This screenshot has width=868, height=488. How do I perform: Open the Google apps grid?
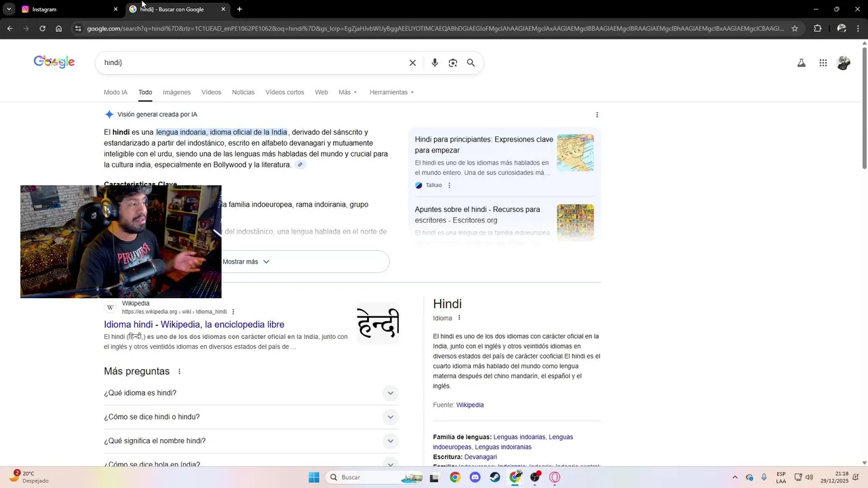pos(823,63)
